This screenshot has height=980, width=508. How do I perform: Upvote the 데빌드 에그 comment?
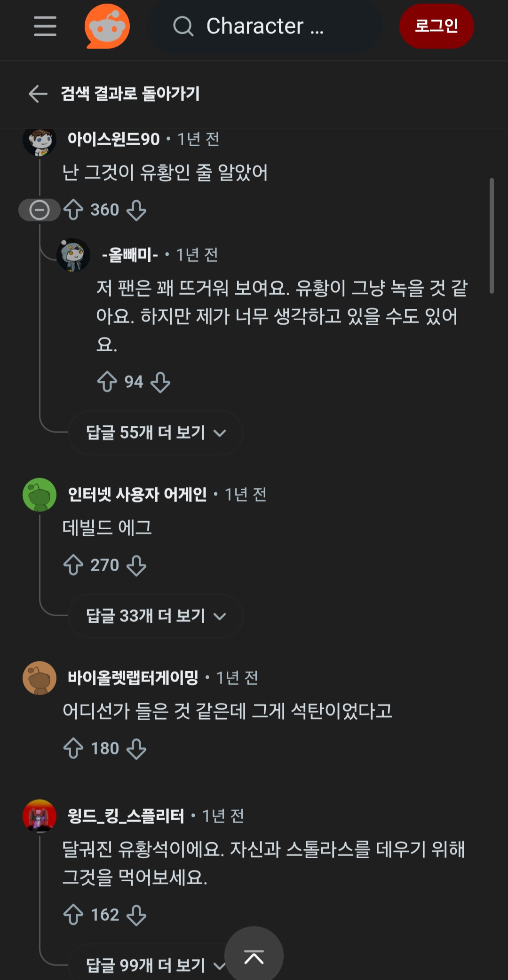click(x=73, y=565)
